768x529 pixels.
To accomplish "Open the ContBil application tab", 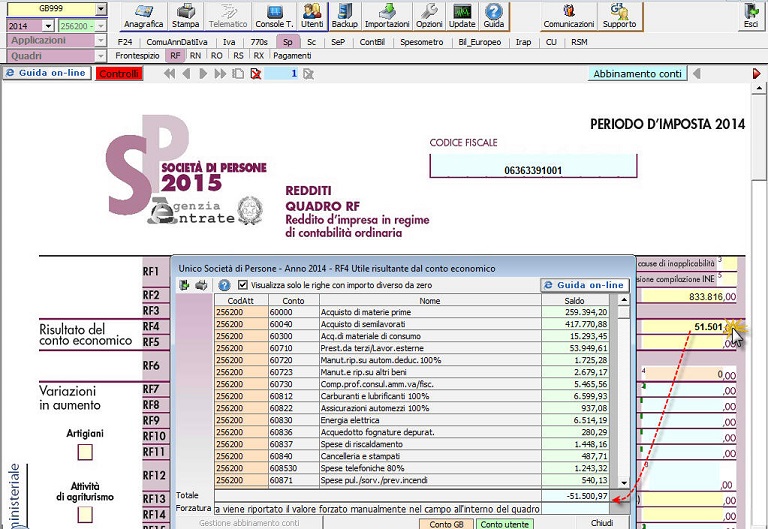I will tap(372, 42).
